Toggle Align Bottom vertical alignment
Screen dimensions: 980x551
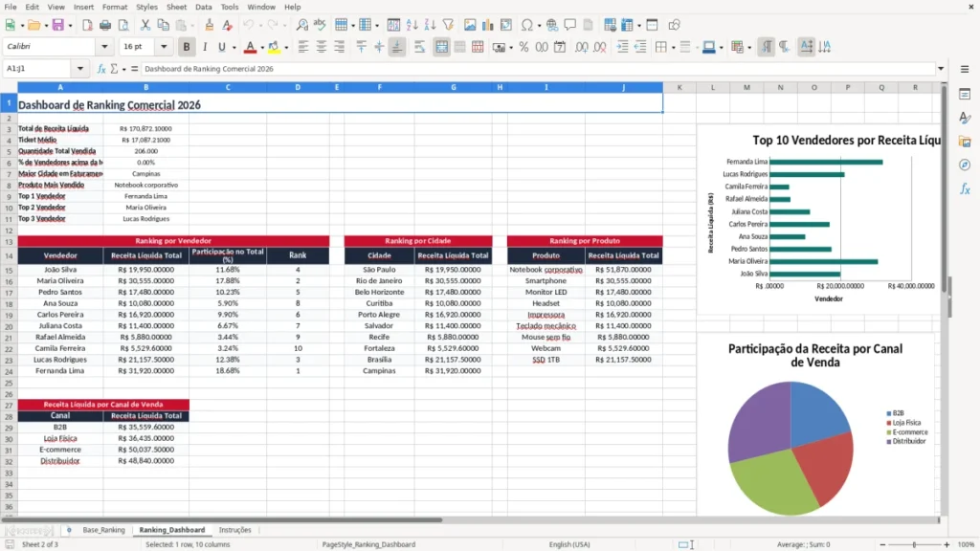pyautogui.click(x=397, y=47)
